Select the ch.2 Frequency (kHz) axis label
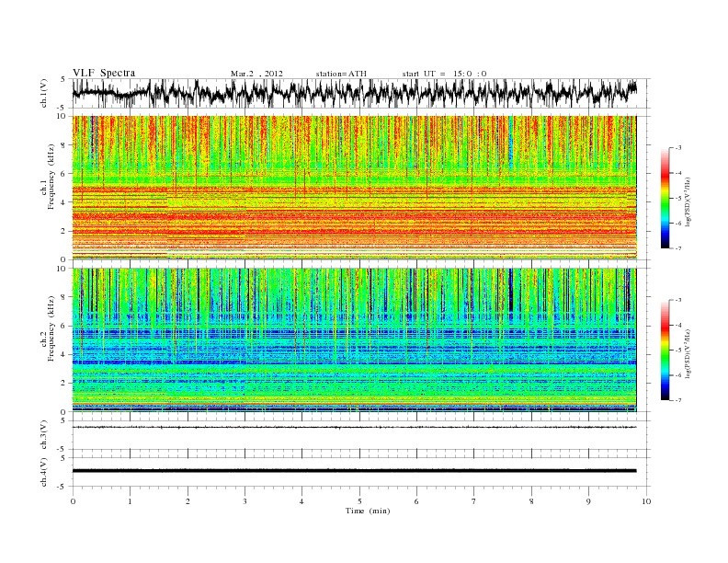This screenshot has width=728, height=563. (48, 329)
